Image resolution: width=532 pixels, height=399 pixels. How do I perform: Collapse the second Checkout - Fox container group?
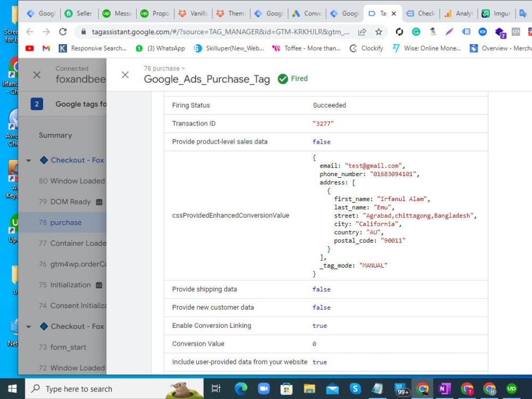click(28, 326)
